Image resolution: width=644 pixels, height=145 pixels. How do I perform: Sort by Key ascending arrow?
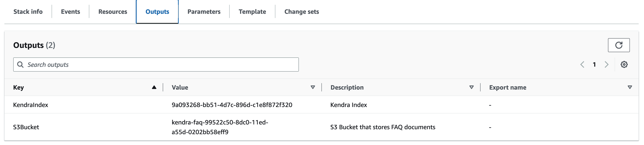point(154,87)
